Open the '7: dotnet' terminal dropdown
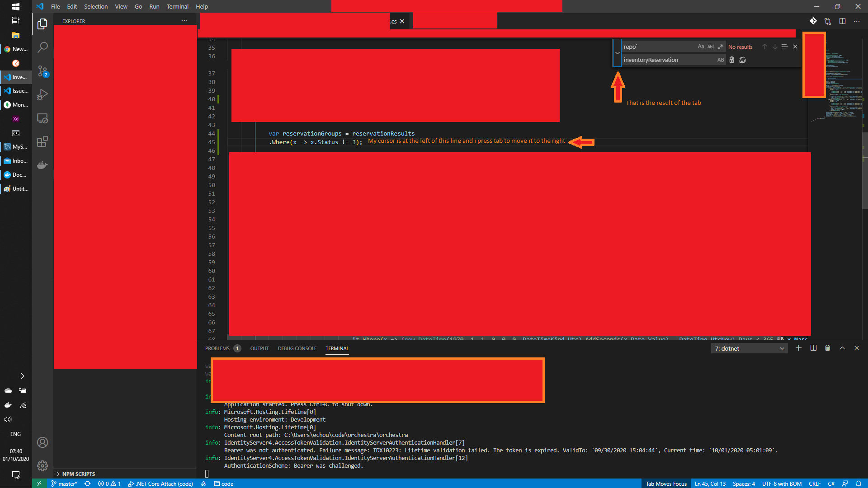The height and width of the screenshot is (488, 868). pos(749,348)
